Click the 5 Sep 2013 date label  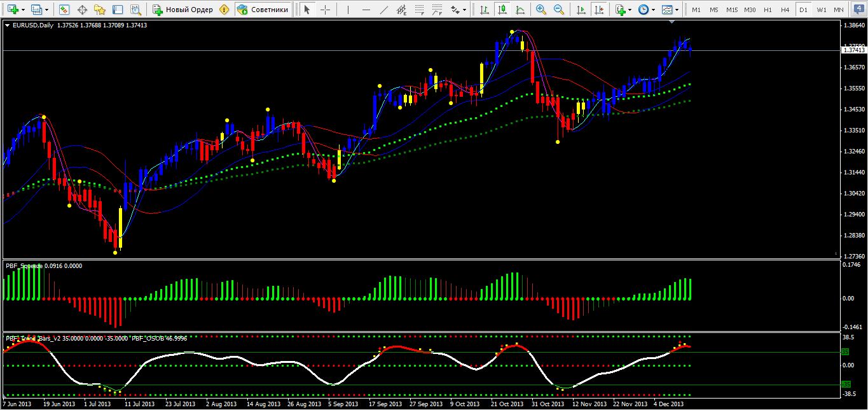tap(343, 404)
